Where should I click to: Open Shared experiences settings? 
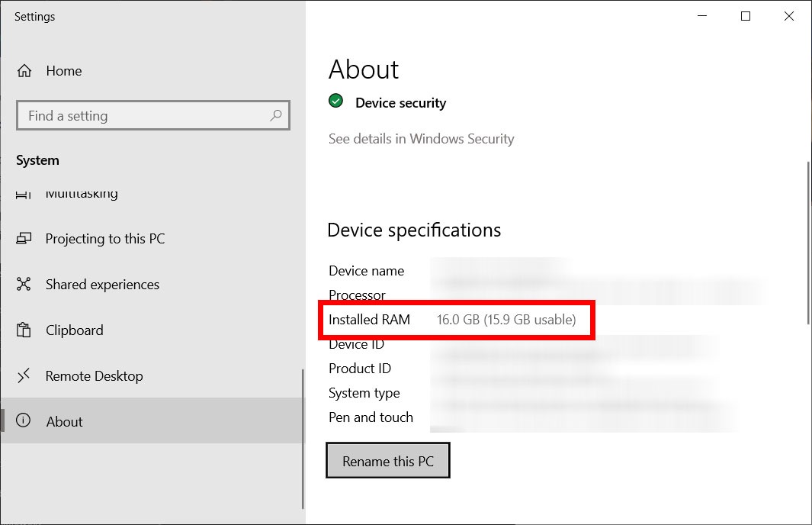102,285
